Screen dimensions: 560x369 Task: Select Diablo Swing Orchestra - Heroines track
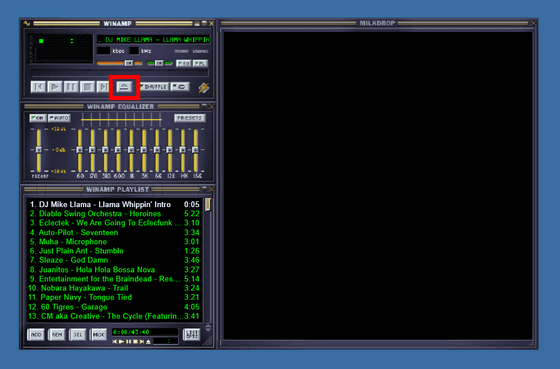(x=115, y=214)
